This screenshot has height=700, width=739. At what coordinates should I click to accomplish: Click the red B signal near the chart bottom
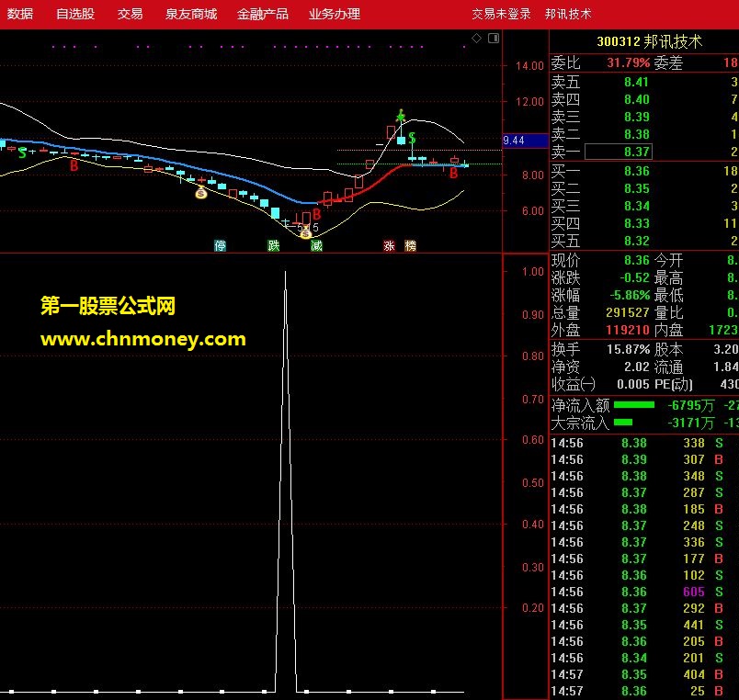pyautogui.click(x=317, y=214)
